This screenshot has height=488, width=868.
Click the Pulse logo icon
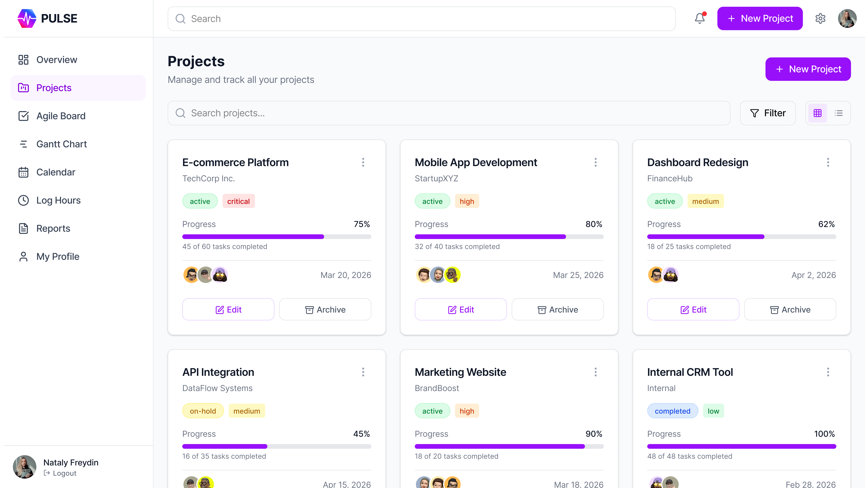(27, 18)
